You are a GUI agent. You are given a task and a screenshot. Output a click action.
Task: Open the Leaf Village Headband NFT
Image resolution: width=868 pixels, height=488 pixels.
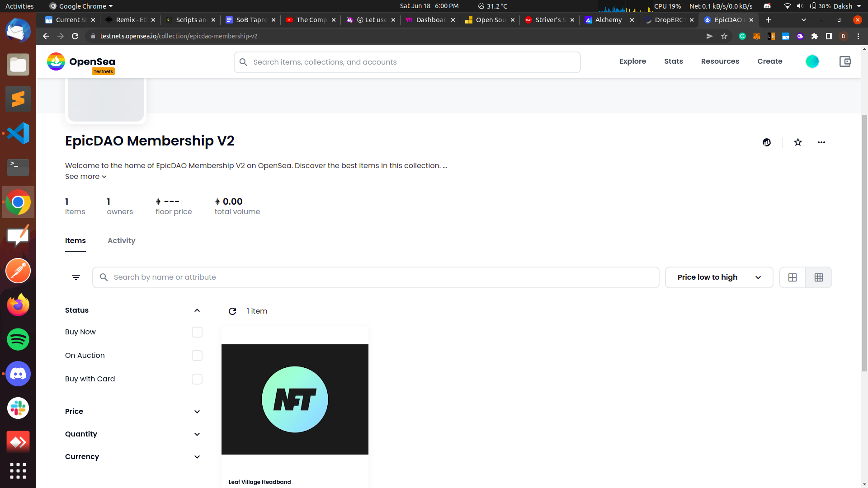[x=295, y=399]
